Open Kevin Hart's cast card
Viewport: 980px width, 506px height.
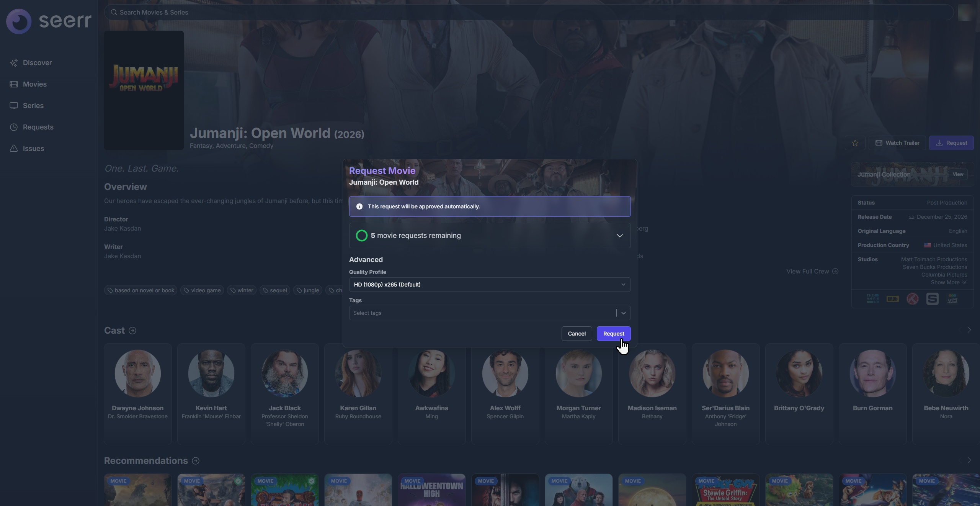(211, 394)
